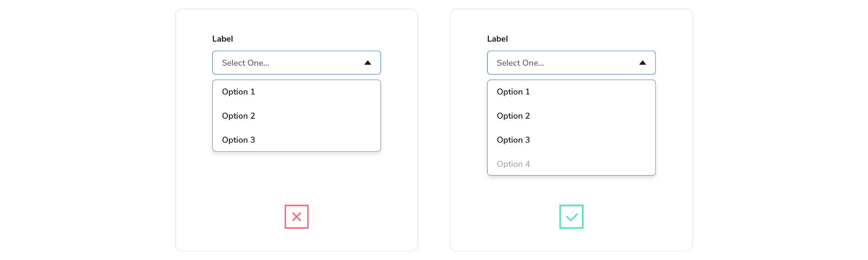Image resolution: width=868 pixels, height=260 pixels.
Task: Choose Option 1 in the left dropdown list
Action: click(x=238, y=92)
